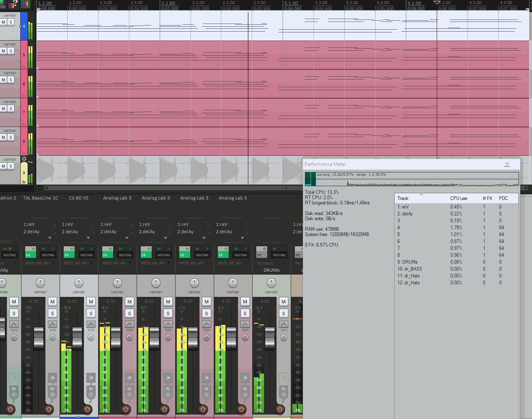Mute track 4 in track panel
The image size is (532, 419).
4,22
